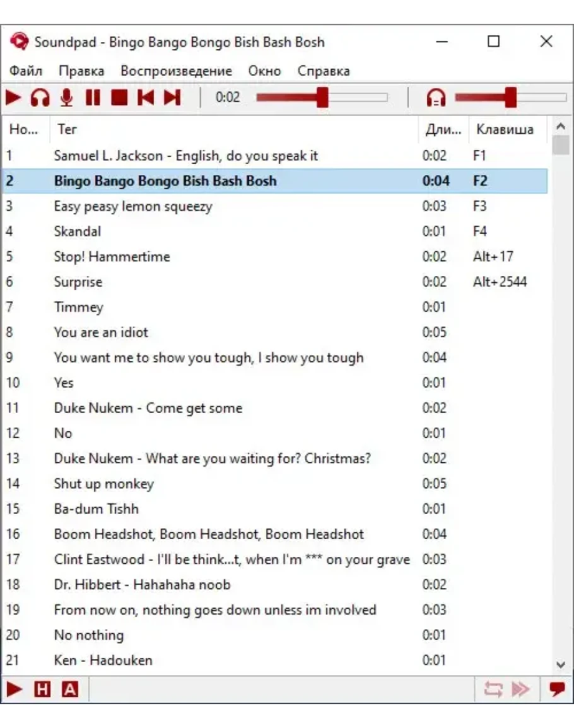Skip to previous sound
This screenshot has height=728, width=574.
146,98
